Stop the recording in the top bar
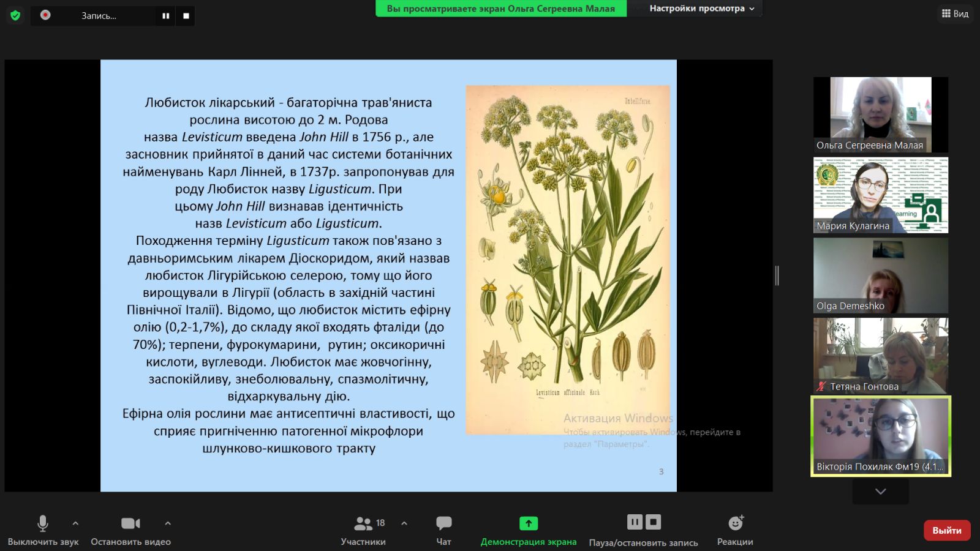Screen dimensions: 980x551 [186, 16]
